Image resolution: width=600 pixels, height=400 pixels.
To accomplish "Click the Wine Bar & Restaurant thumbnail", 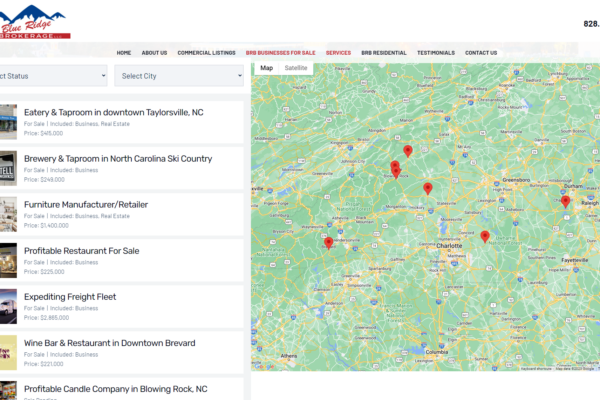I will tap(8, 353).
